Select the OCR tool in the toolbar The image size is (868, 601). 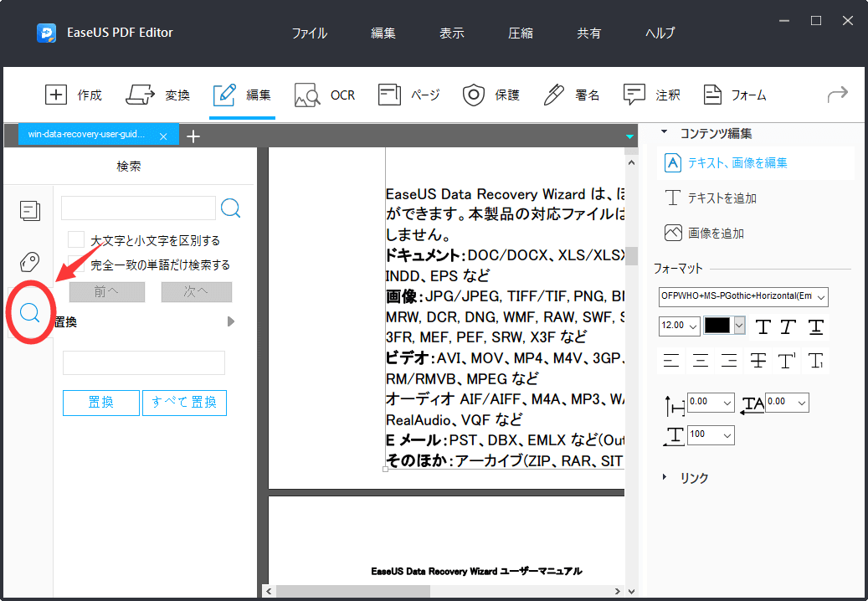[325, 95]
